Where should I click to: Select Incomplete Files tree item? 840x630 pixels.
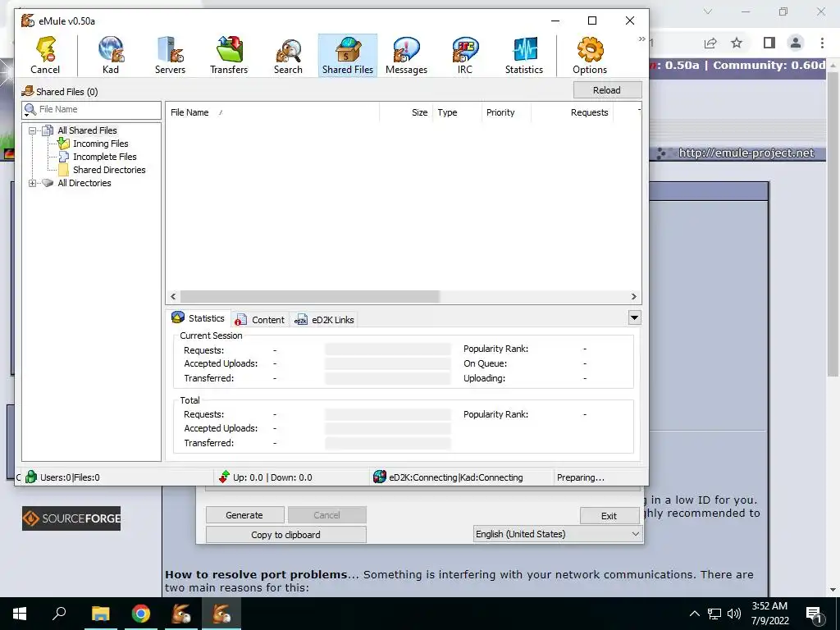pos(105,157)
